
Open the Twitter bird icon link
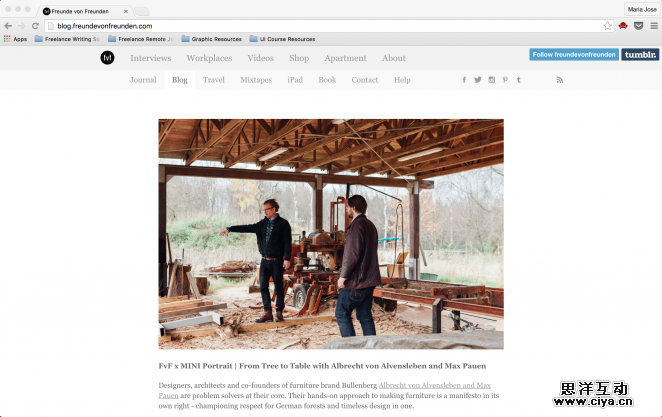pos(478,80)
